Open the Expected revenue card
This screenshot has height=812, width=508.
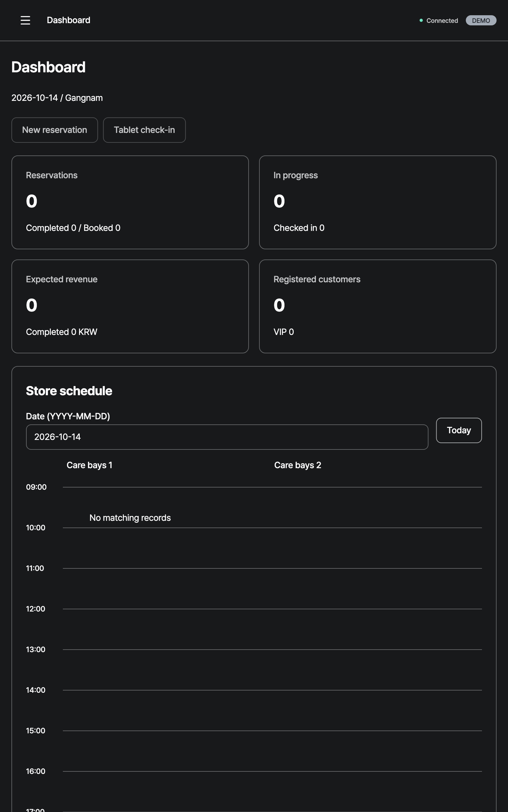[x=130, y=306]
